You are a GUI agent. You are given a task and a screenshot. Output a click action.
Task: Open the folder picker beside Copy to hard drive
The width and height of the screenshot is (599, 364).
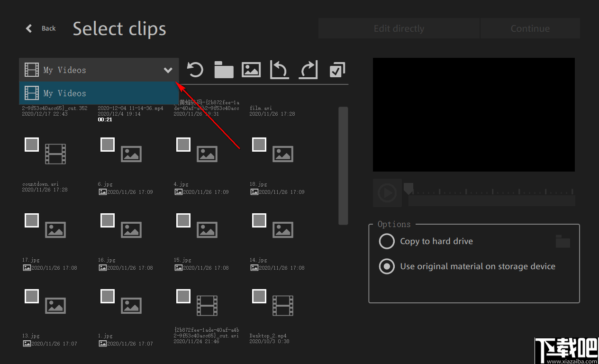pos(562,241)
